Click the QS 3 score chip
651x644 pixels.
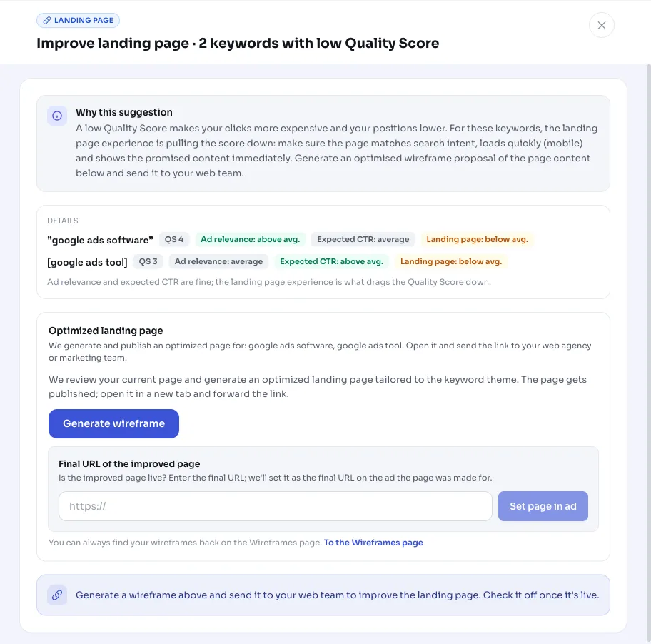[x=148, y=261]
